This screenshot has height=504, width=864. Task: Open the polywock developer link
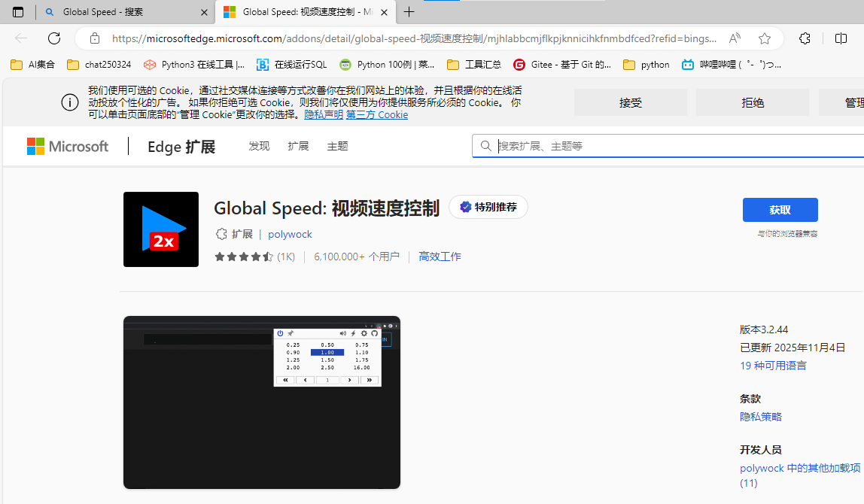(290, 234)
